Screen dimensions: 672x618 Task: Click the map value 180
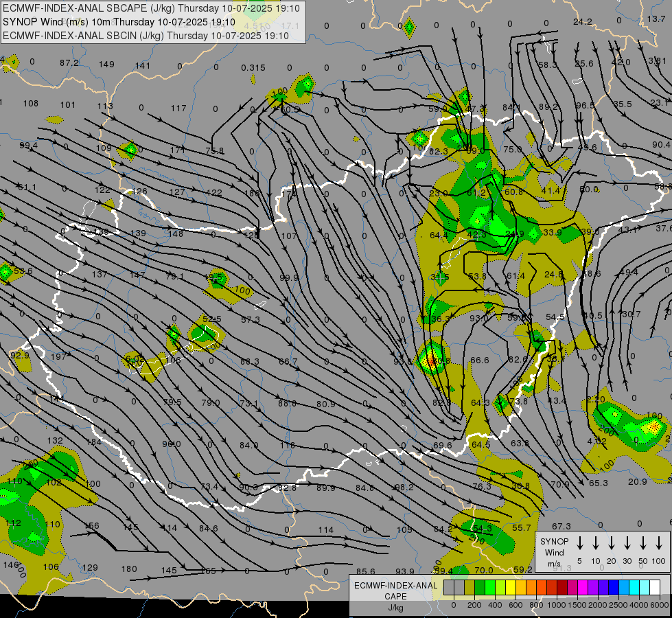(129, 569)
